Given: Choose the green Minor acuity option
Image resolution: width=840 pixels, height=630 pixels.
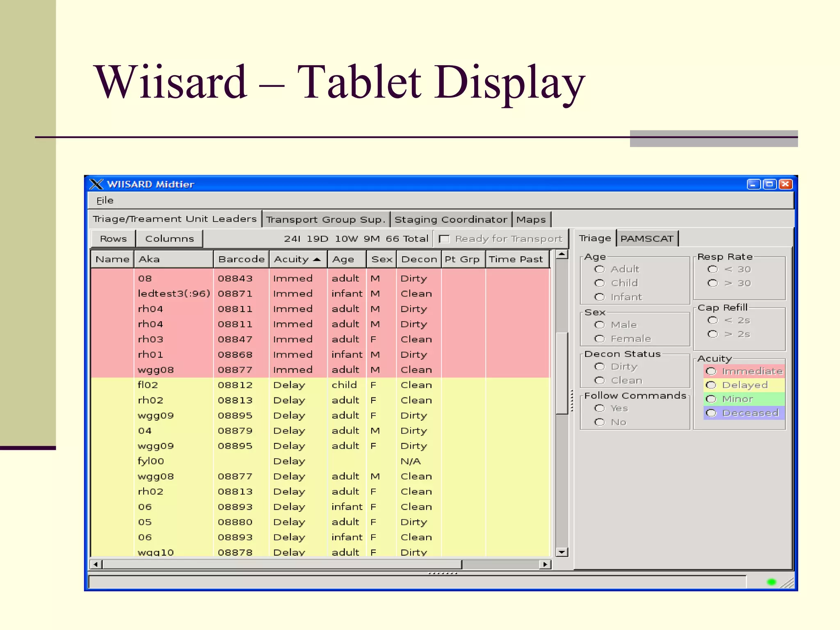Looking at the screenshot, I should point(744,399).
